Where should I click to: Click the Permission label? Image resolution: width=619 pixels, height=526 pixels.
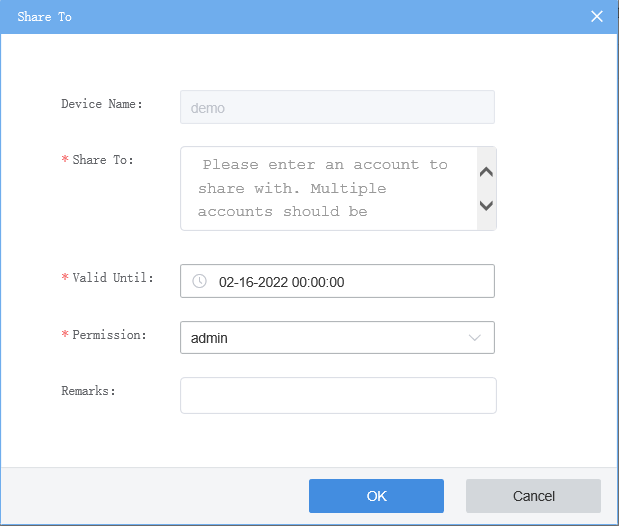tap(109, 334)
